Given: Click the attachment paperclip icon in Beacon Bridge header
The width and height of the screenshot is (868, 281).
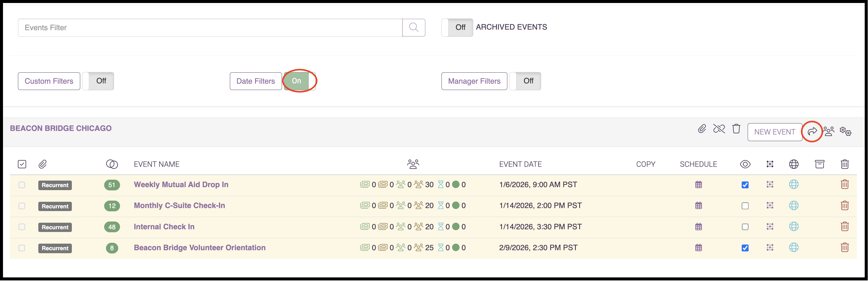Looking at the screenshot, I should tap(702, 129).
